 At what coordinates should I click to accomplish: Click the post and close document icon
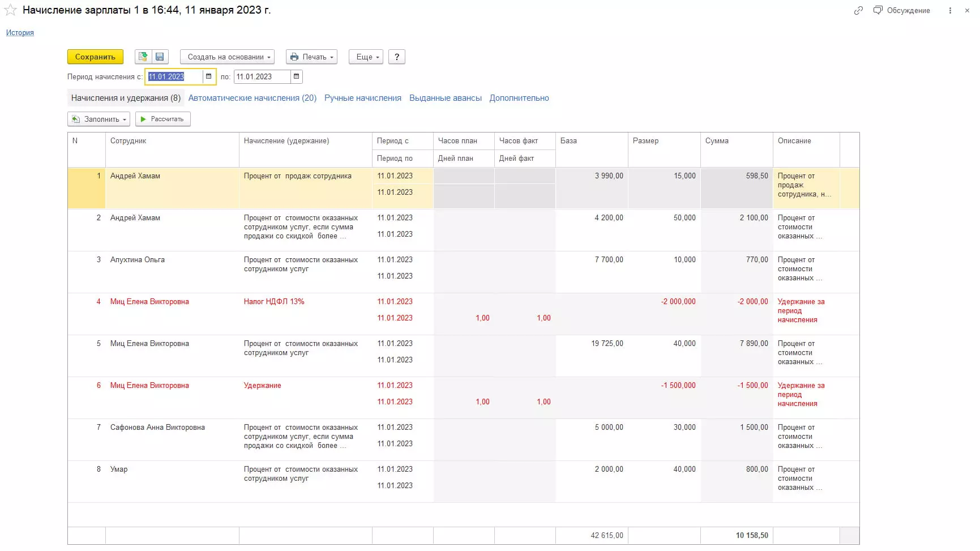click(x=143, y=57)
